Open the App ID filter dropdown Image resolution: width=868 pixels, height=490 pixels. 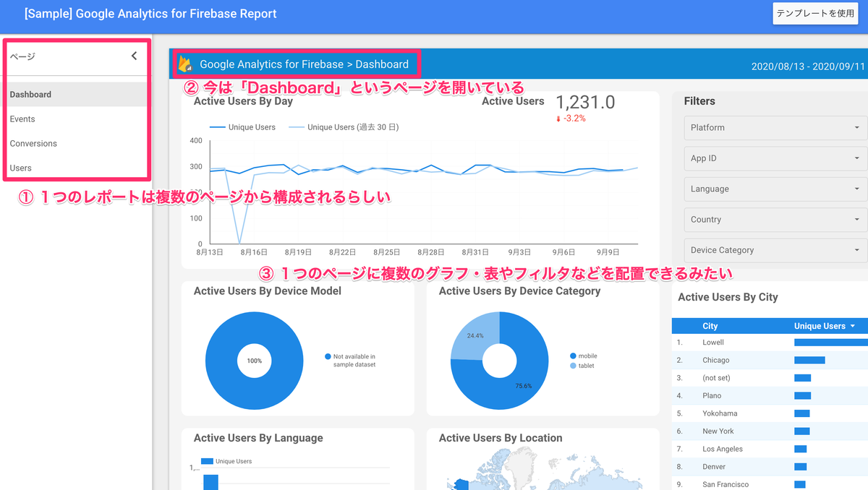tap(775, 158)
